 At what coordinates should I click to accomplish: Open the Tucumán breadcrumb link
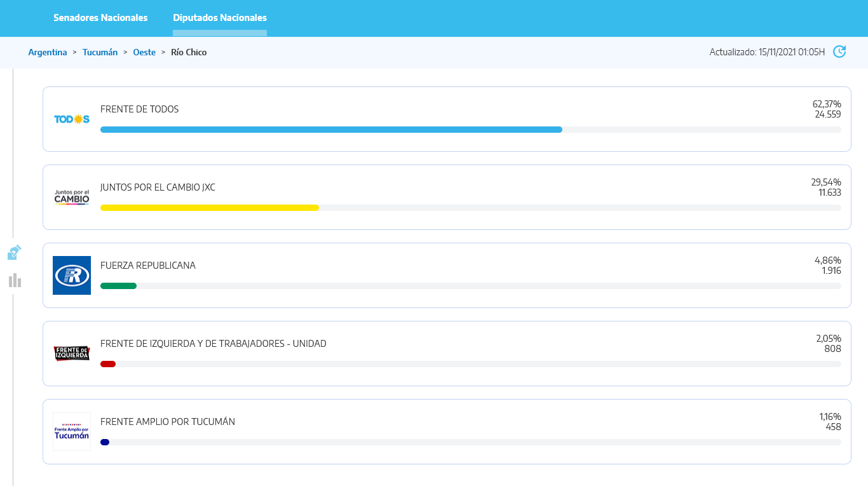pos(100,52)
